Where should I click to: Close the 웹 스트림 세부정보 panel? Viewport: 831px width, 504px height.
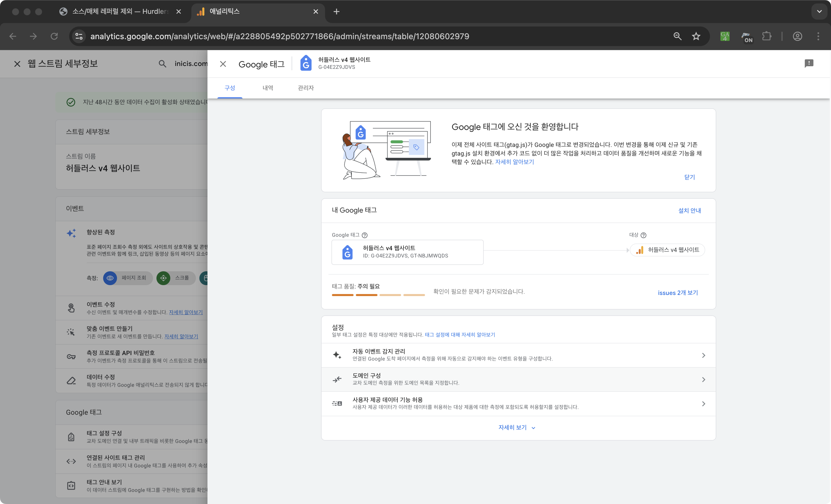(17, 64)
